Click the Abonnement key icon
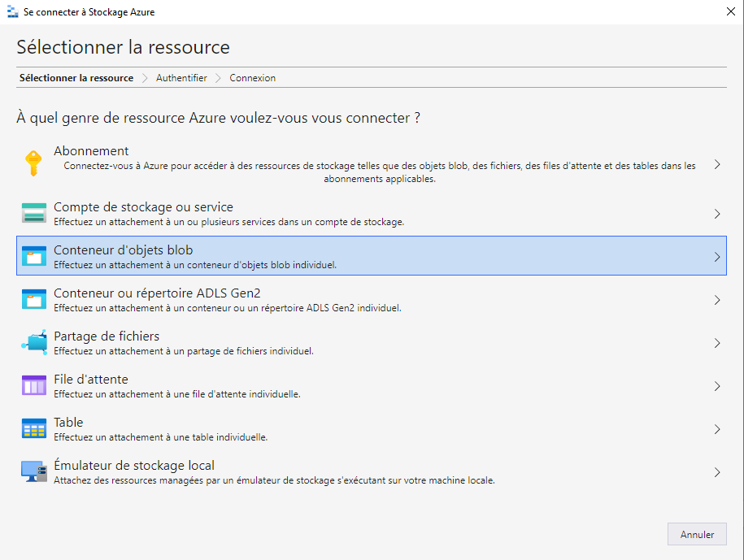 pyautogui.click(x=33, y=164)
